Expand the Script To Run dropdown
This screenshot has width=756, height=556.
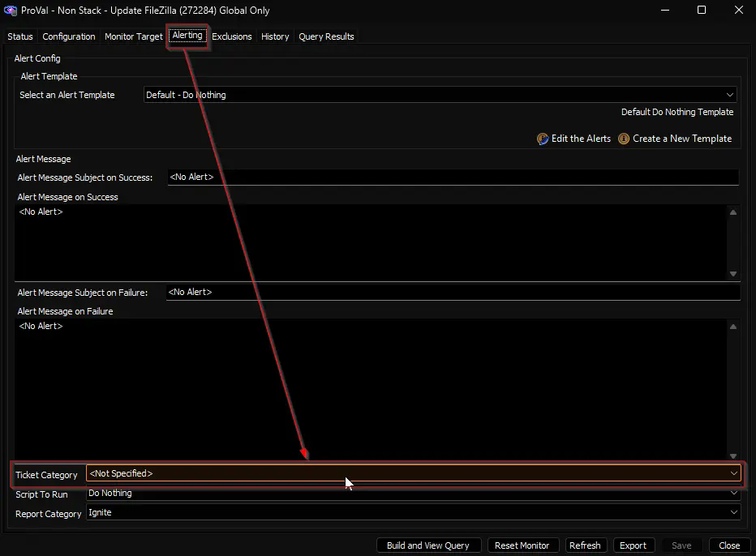tap(413, 493)
